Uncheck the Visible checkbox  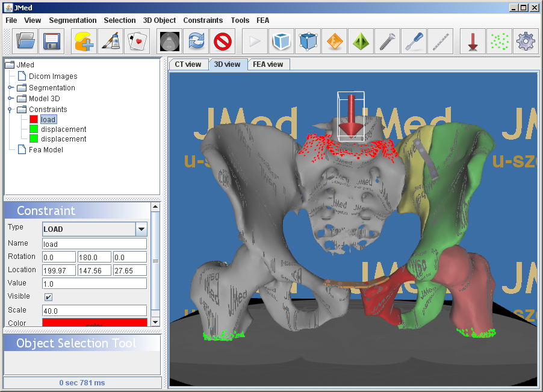pos(48,297)
